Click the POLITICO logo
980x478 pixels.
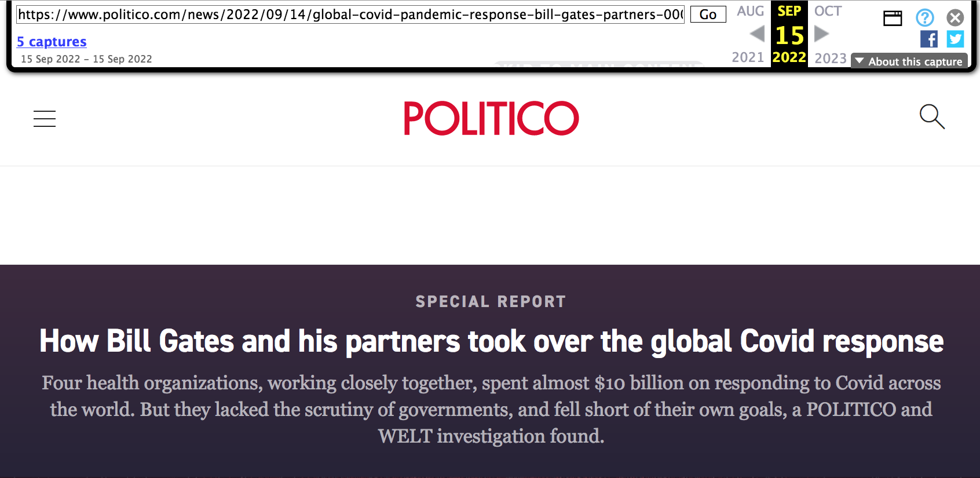click(491, 119)
